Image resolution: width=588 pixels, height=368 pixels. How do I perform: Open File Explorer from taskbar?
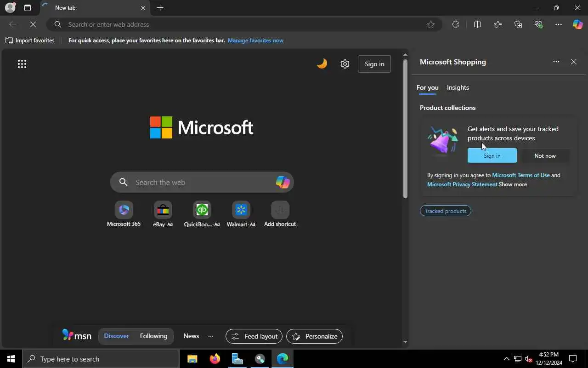(x=192, y=359)
